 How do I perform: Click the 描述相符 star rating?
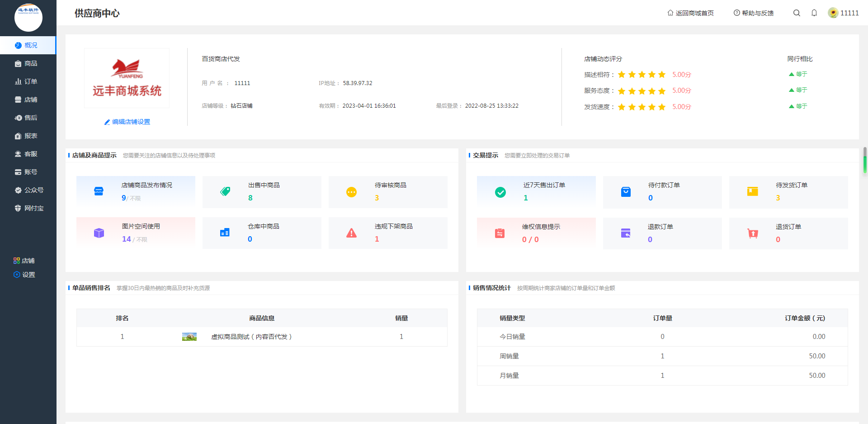click(642, 75)
